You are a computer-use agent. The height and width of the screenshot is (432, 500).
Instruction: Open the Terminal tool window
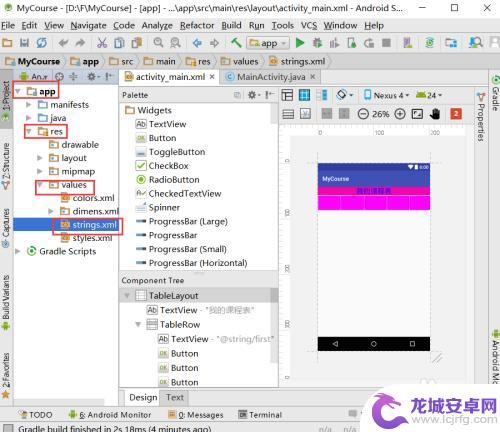(x=260, y=415)
